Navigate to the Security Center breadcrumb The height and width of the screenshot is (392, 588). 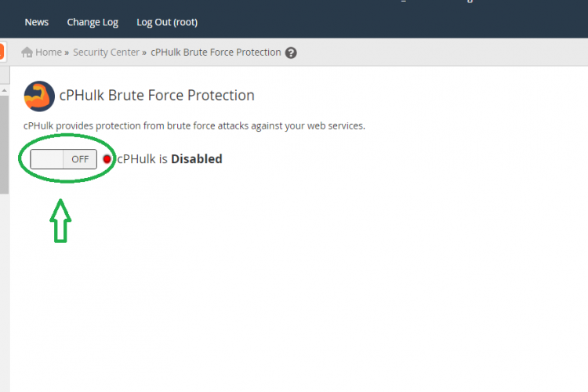click(106, 53)
